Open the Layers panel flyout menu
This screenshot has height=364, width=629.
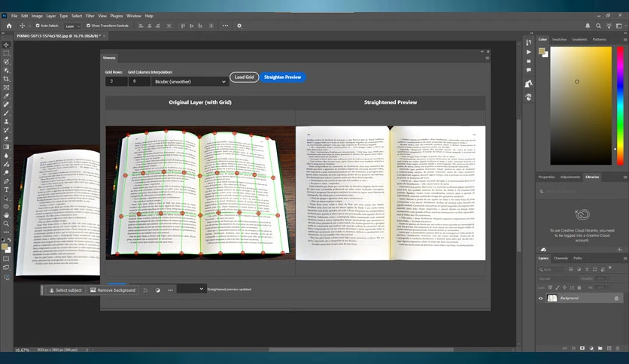point(625,259)
